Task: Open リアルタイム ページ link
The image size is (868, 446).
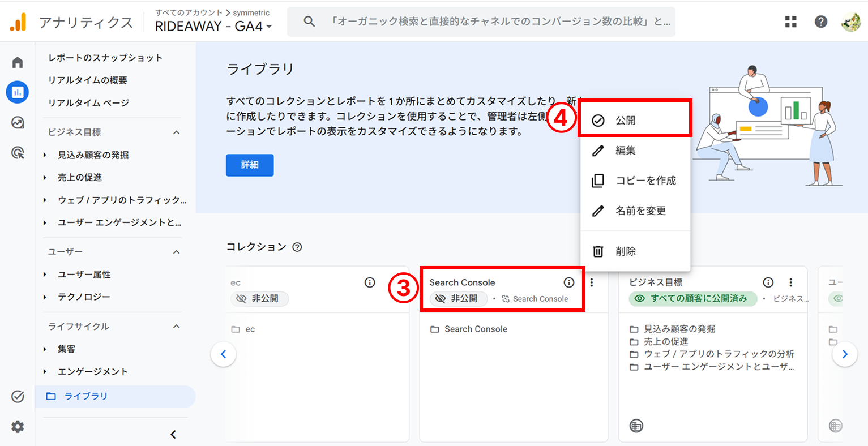Action: 89,103
